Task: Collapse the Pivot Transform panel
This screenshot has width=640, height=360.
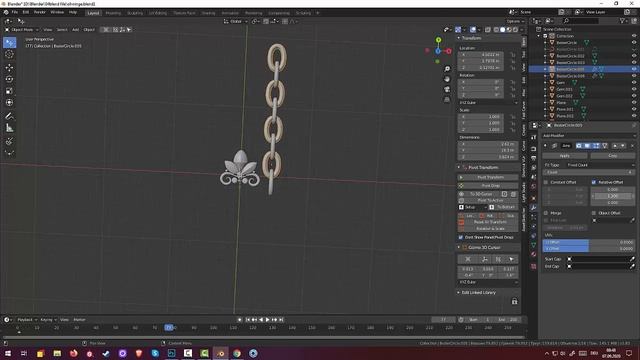Action: (458, 167)
